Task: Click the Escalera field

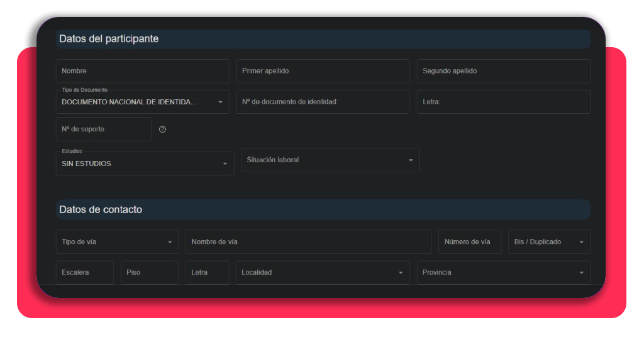Action: click(x=85, y=273)
